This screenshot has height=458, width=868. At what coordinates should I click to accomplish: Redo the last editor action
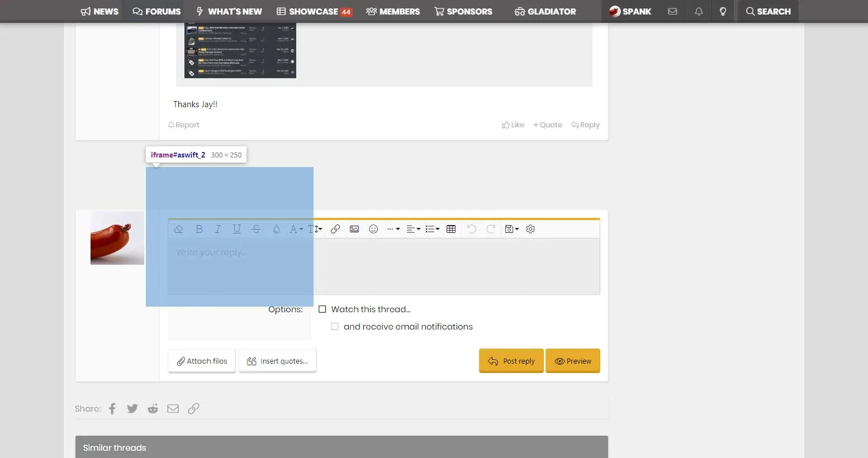pyautogui.click(x=491, y=229)
